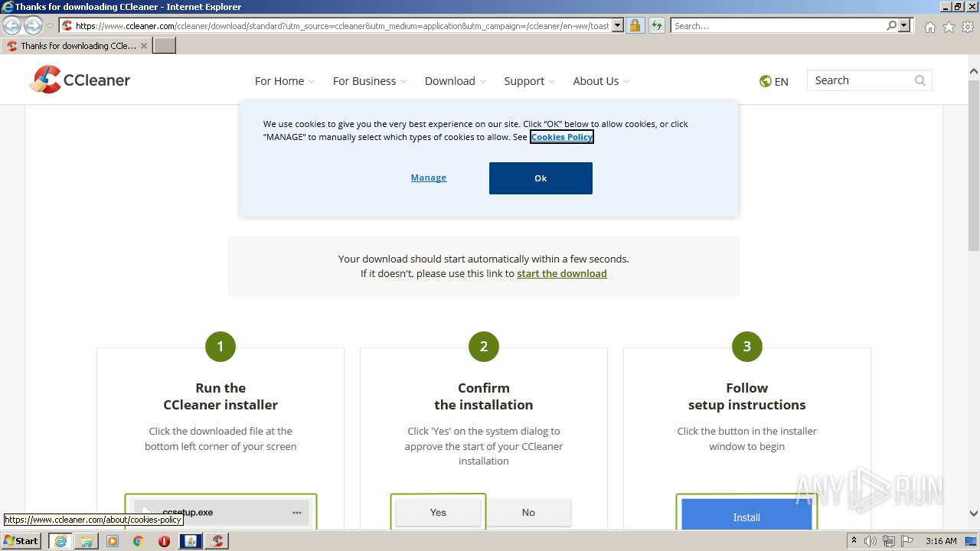The width and height of the screenshot is (980, 551).
Task: Open the Favorites star icon
Action: point(949,27)
